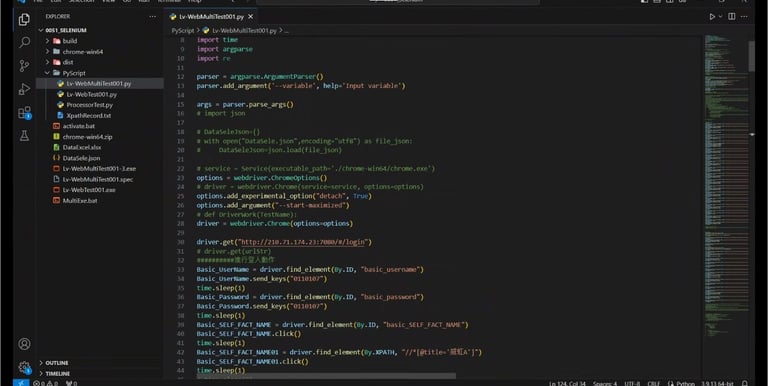Screen dimensions: 768x386
Task: Change file encoding via UTF-8
Action: click(632, 383)
